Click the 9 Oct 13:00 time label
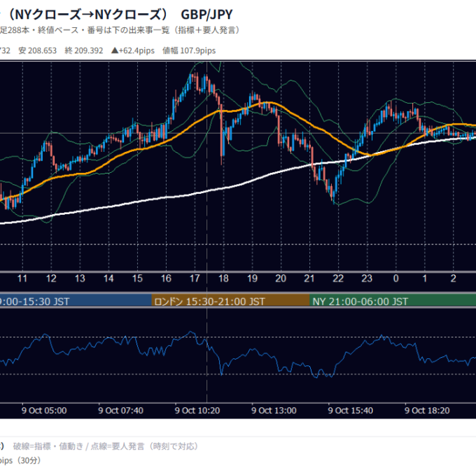 (x=274, y=411)
